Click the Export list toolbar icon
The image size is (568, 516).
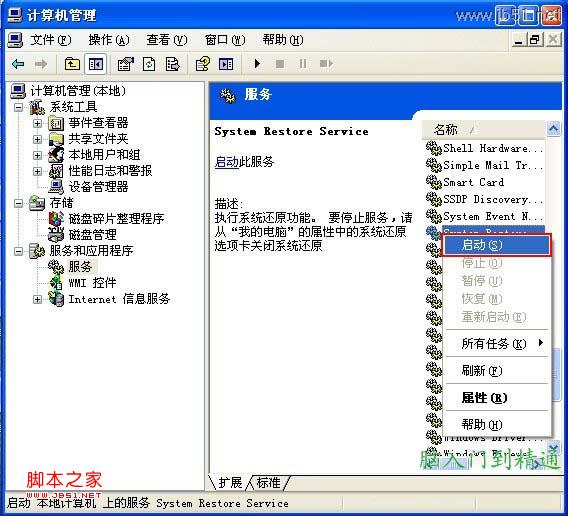(x=172, y=64)
